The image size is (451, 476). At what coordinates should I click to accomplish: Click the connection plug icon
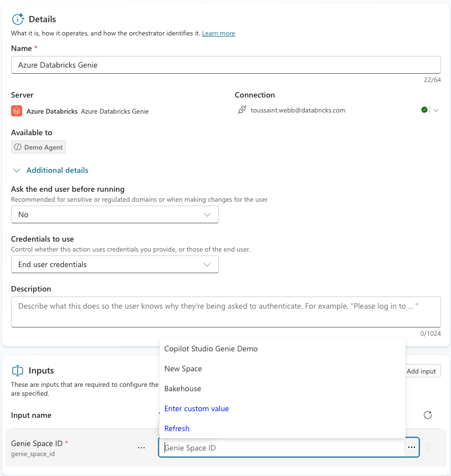[242, 110]
